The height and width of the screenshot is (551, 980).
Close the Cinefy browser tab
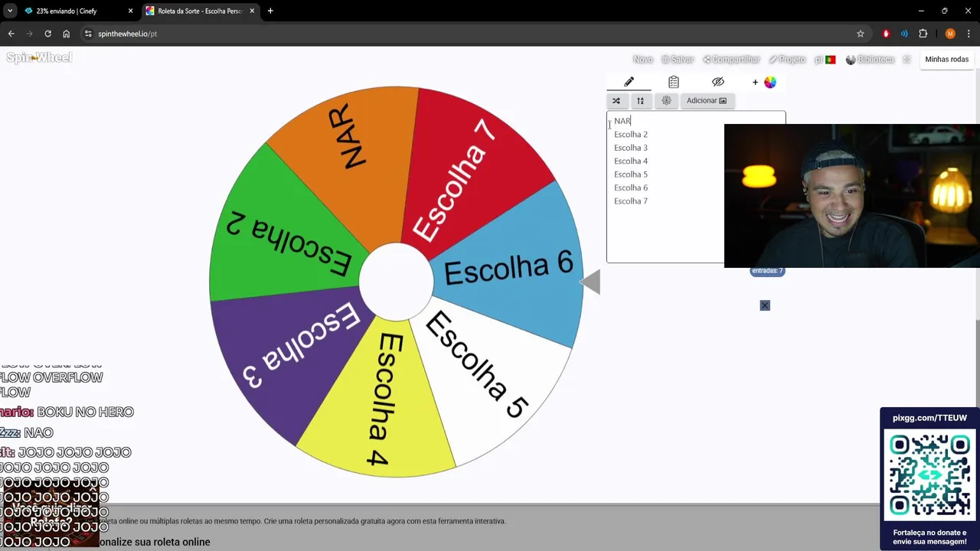click(130, 11)
